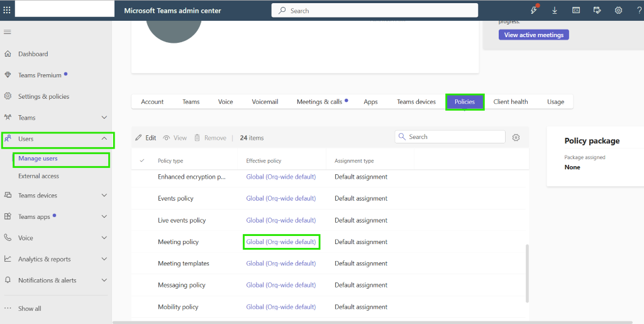Image resolution: width=644 pixels, height=324 pixels.
Task: Collapse navigation with hamburger menu icon
Action: (8, 32)
